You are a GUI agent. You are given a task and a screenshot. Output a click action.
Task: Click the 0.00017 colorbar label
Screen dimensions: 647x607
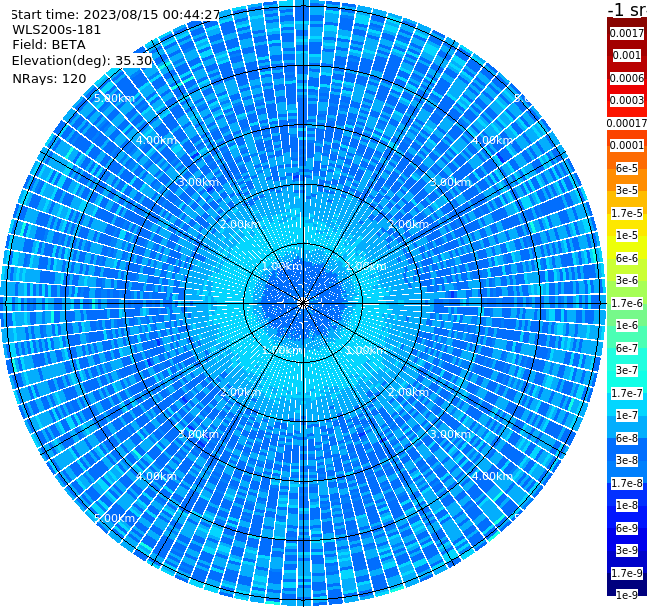coord(627,123)
